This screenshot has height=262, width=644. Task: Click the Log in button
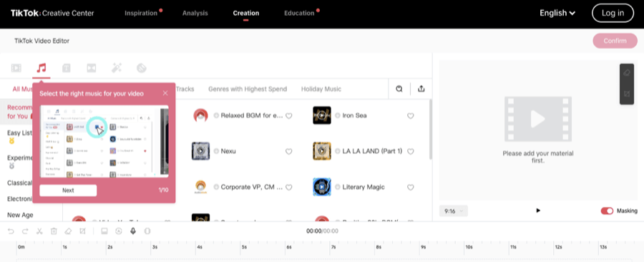[x=613, y=13]
